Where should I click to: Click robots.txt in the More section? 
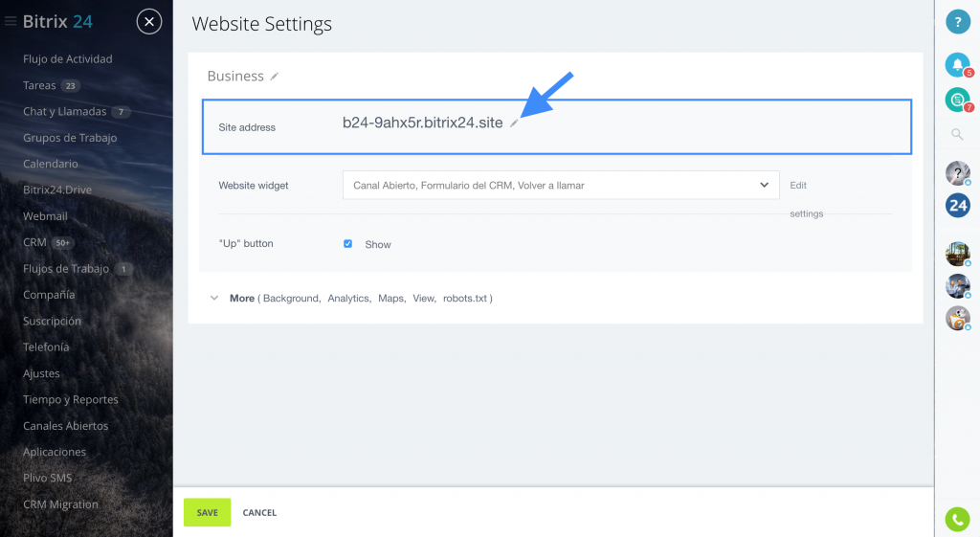pyautogui.click(x=464, y=299)
